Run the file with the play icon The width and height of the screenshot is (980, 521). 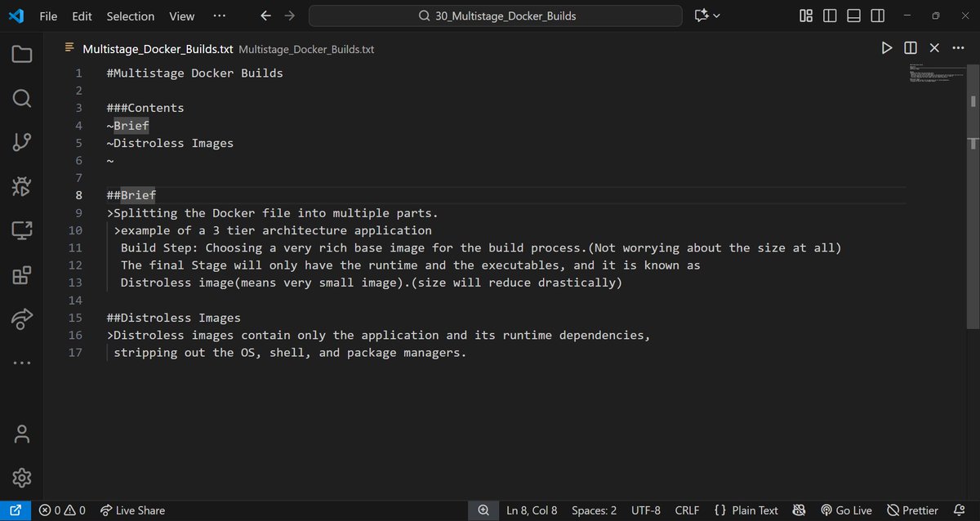click(887, 49)
